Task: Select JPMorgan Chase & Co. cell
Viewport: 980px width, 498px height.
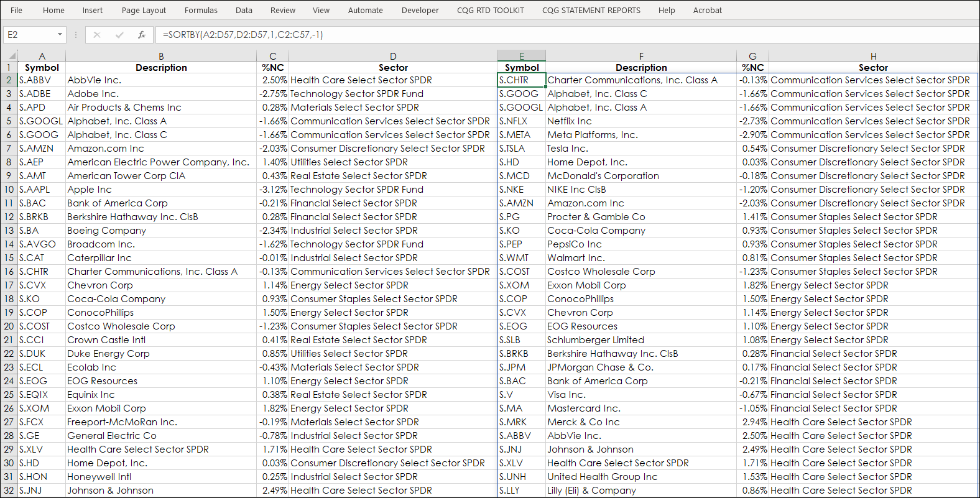Action: (641, 367)
